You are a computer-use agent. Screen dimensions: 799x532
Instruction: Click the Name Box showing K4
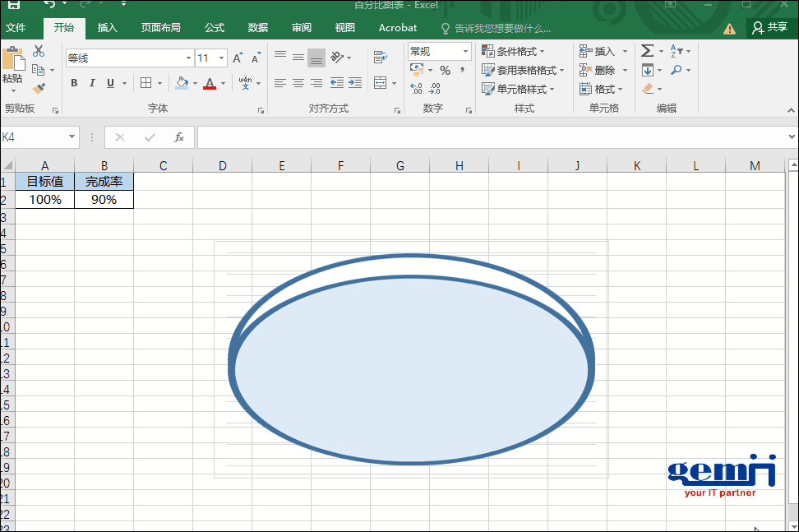click(x=39, y=137)
